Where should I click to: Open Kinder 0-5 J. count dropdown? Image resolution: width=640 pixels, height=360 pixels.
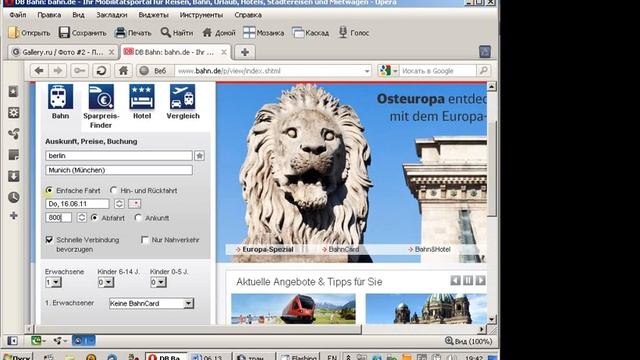coord(158,282)
